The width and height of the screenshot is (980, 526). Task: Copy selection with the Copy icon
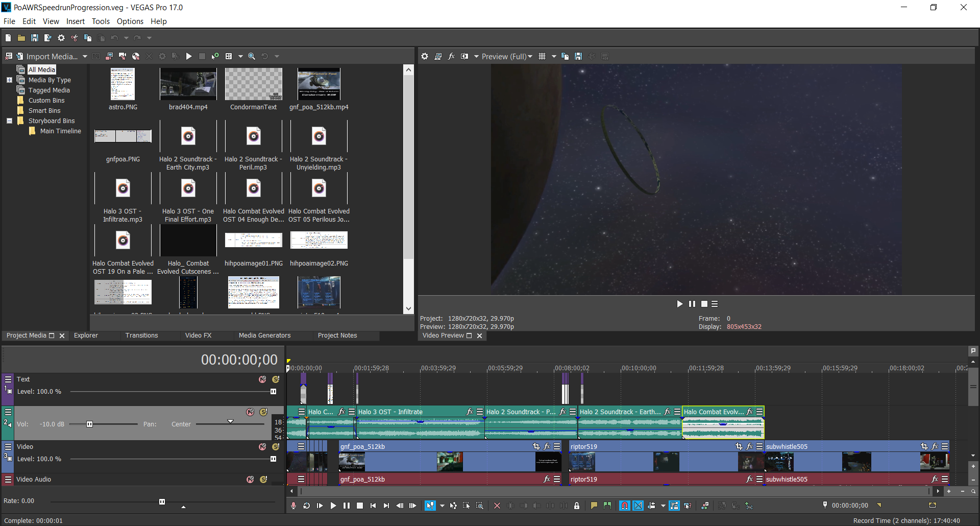[88, 38]
